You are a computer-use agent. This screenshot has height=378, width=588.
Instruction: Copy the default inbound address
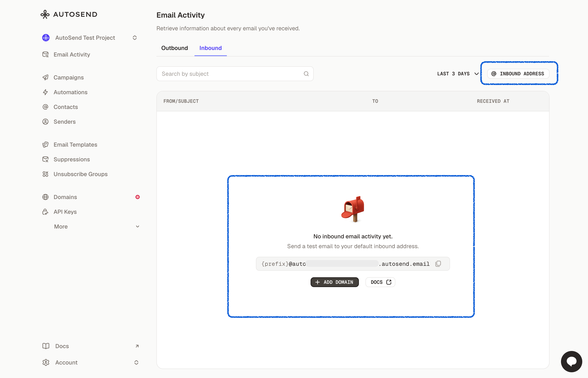tap(438, 264)
